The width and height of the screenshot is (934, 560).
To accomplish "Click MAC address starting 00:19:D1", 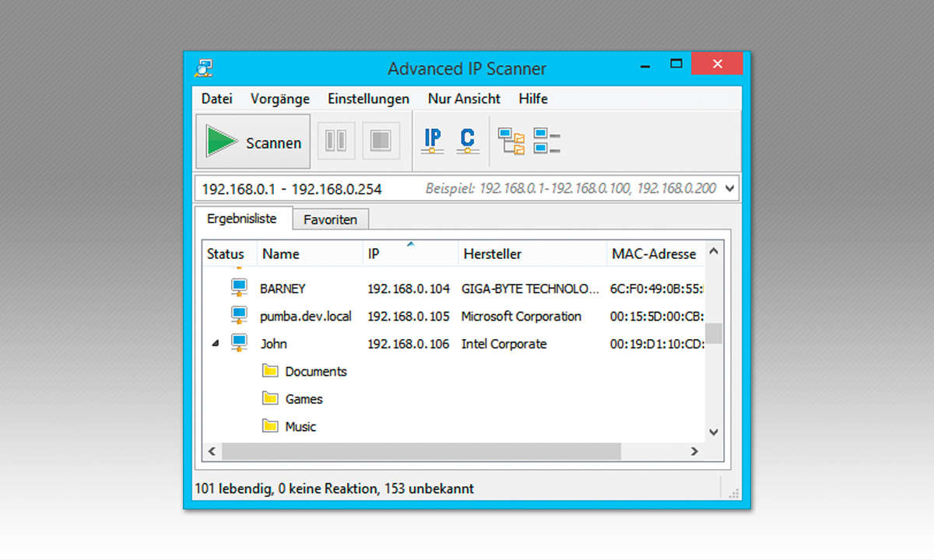I will click(x=657, y=344).
